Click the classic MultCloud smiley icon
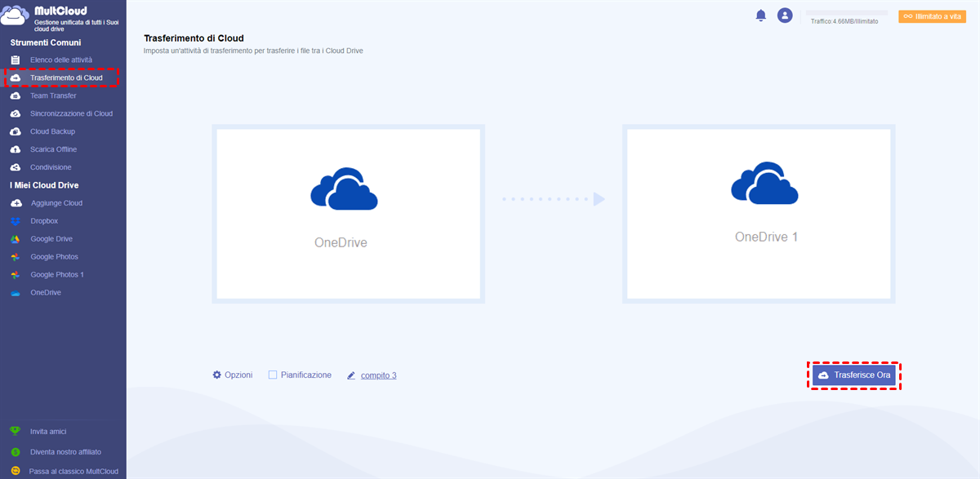This screenshot has width=980, height=479. [15, 471]
